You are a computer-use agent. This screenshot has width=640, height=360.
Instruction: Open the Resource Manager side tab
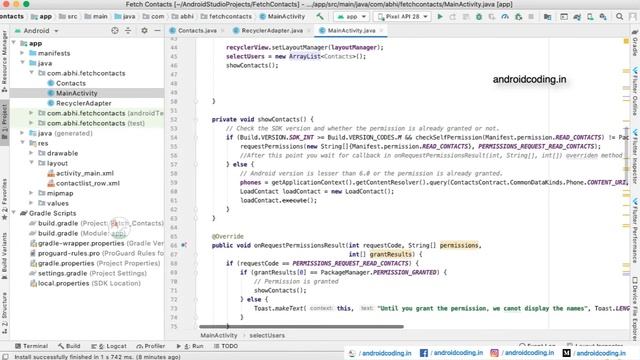pos(4,62)
